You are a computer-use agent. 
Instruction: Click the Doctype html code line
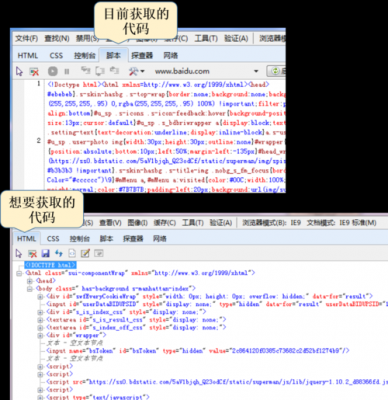(158, 85)
